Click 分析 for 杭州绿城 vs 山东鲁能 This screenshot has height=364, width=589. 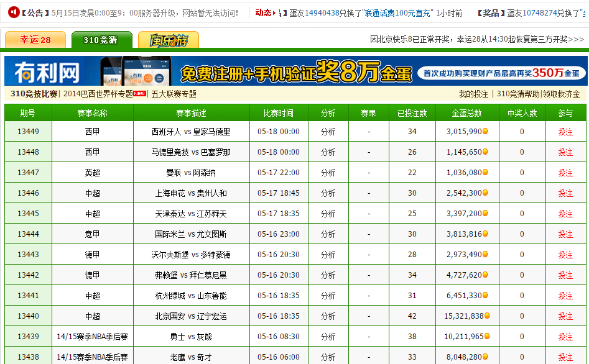pyautogui.click(x=328, y=296)
